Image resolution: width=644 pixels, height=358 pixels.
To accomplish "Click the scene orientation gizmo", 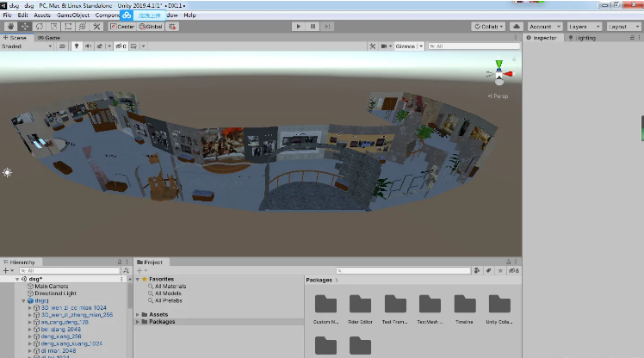I will [x=498, y=74].
